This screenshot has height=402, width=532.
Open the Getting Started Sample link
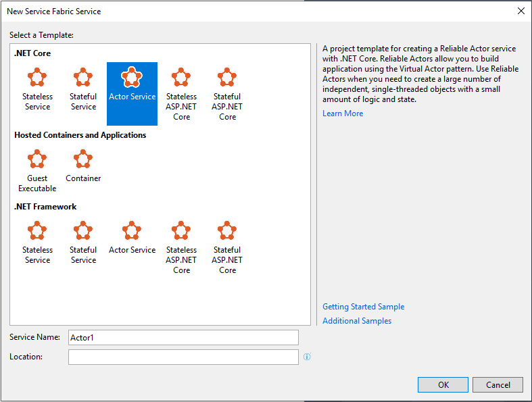364,307
